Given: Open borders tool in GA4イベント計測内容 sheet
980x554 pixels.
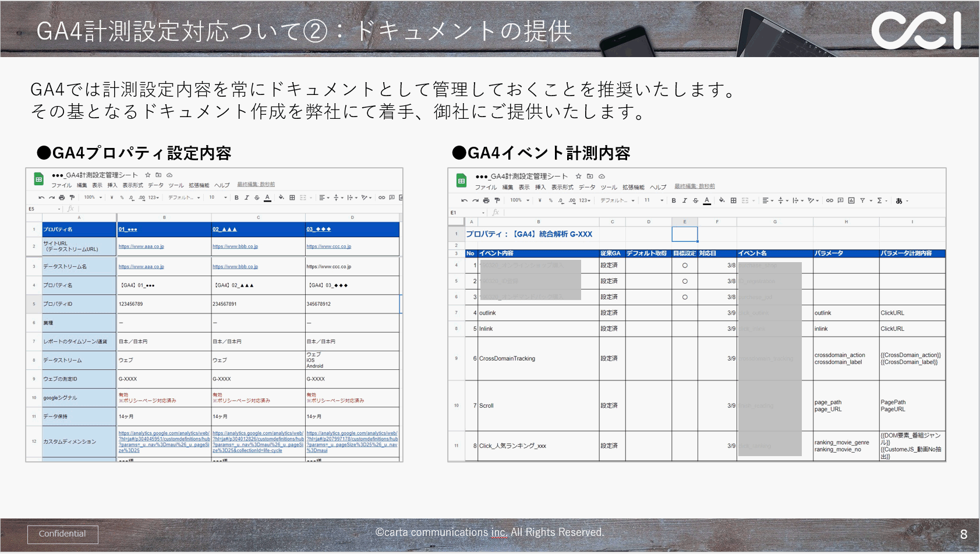Looking at the screenshot, I should pos(734,200).
